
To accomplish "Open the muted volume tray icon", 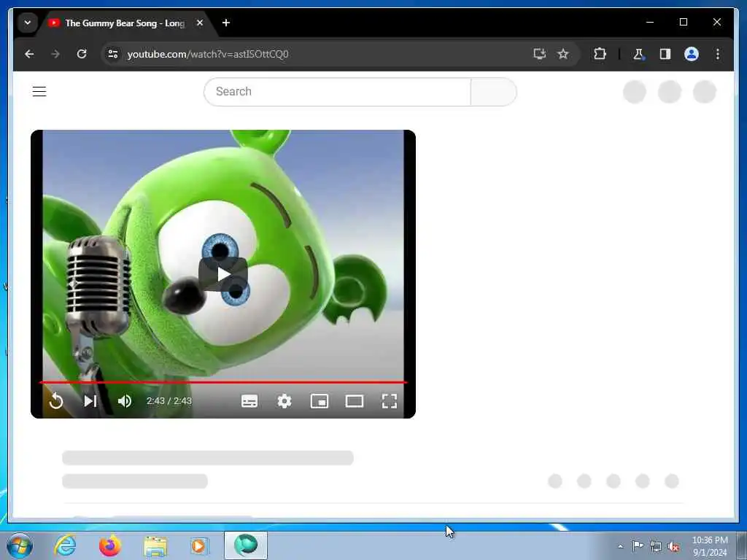I will click(x=673, y=547).
